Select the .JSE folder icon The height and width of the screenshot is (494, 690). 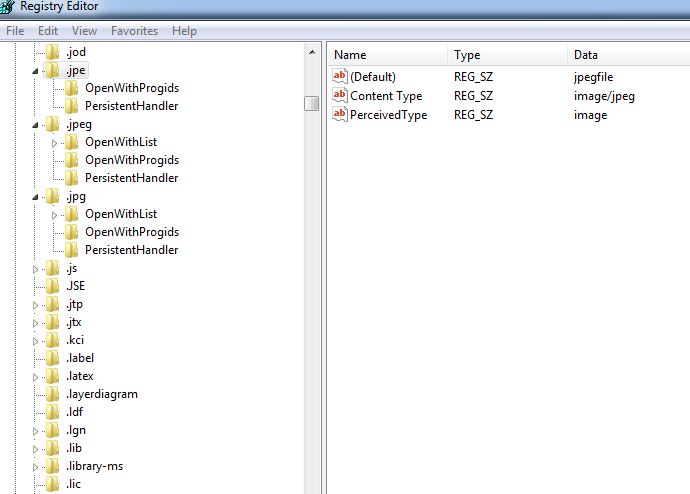[52, 286]
